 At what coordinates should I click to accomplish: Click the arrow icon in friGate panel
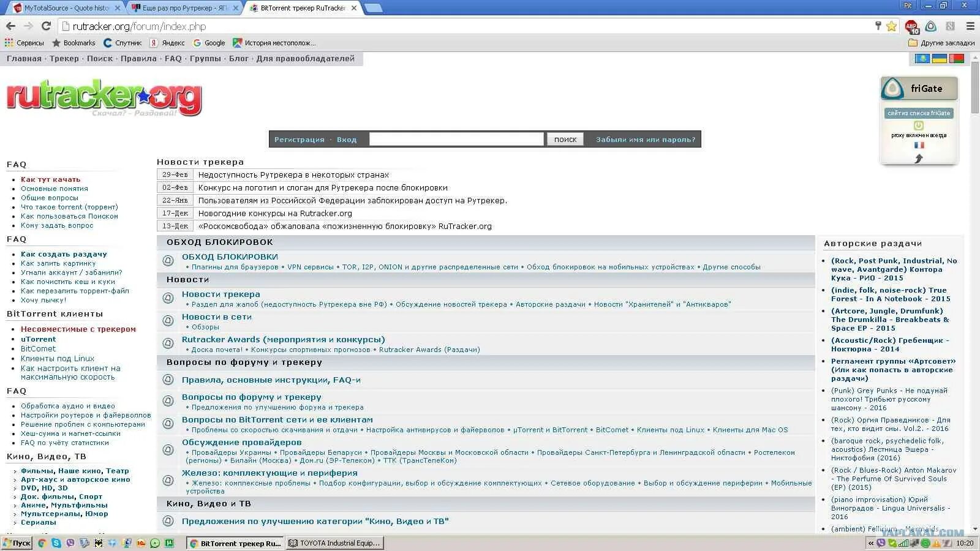coord(919,159)
